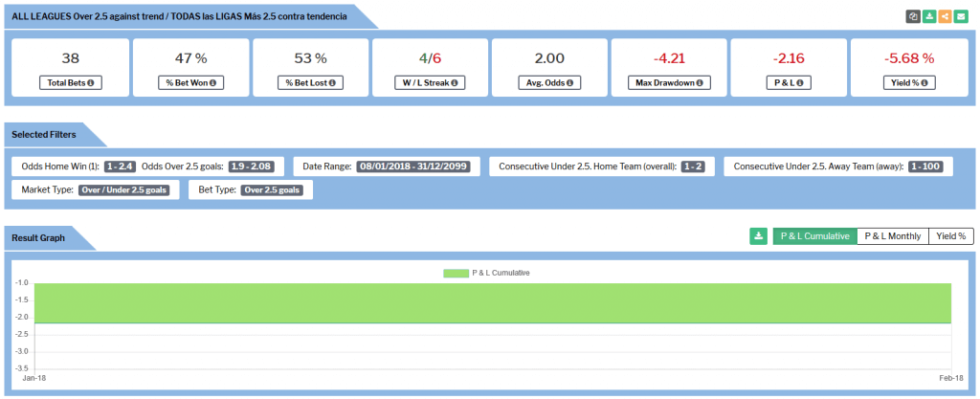Screen dimensions: 980x399
Task: Click info icon beside Avg. Odds
Action: (570, 83)
